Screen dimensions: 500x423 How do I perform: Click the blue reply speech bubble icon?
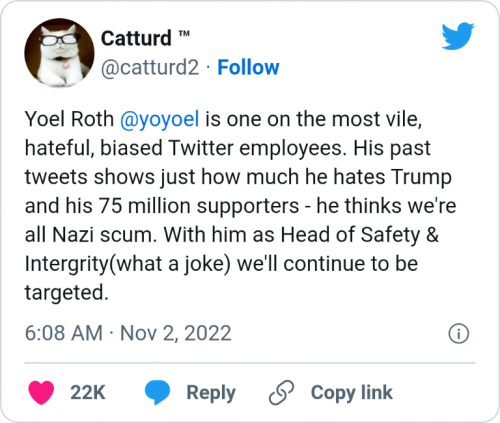click(157, 392)
